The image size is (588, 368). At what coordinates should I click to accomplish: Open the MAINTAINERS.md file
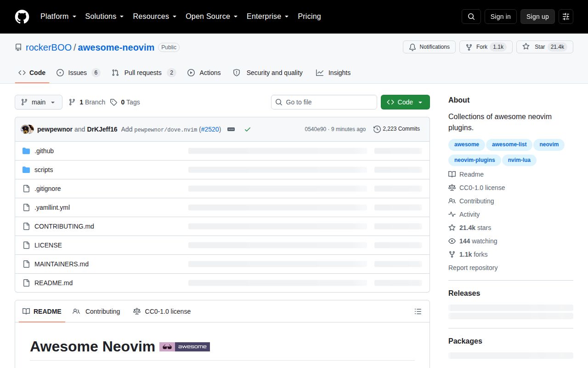[x=62, y=264]
